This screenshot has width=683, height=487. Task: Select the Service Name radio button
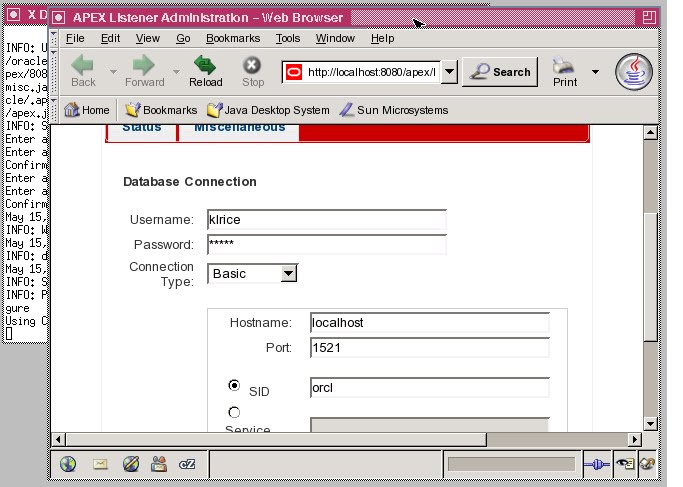pos(234,412)
